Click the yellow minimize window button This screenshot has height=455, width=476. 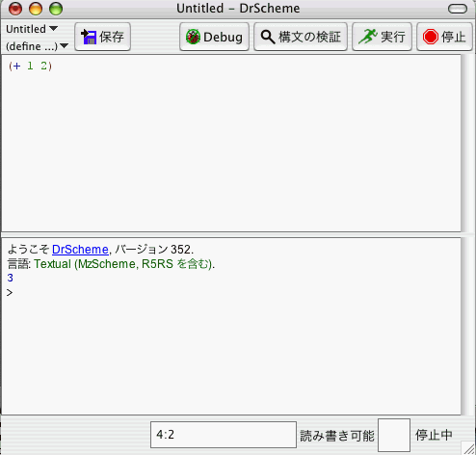[36, 9]
